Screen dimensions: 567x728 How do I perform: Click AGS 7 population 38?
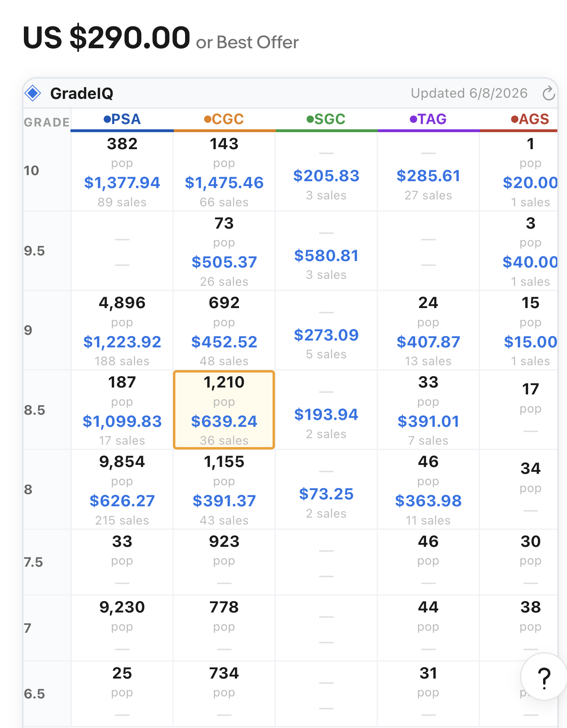(530, 607)
